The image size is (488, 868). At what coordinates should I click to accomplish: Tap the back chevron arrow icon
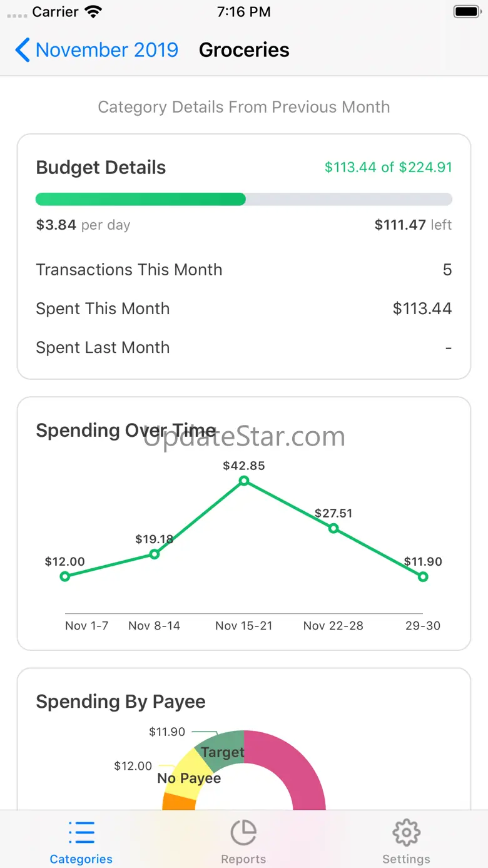pyautogui.click(x=23, y=50)
